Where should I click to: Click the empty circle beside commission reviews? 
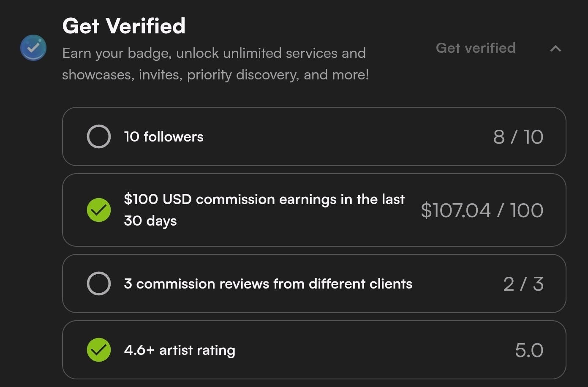coord(99,283)
